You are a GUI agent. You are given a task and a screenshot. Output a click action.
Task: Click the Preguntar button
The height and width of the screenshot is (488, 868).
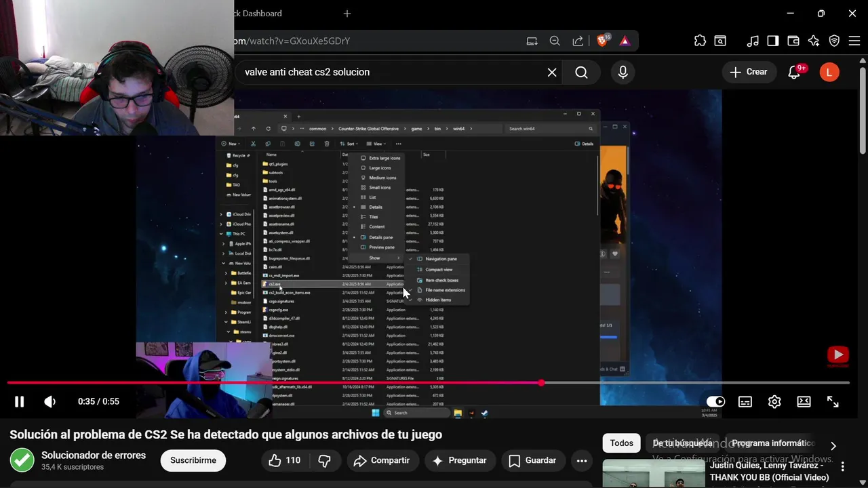point(460,460)
